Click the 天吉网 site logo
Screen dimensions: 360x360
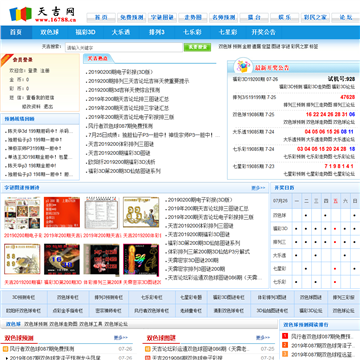pyautogui.click(x=42, y=14)
